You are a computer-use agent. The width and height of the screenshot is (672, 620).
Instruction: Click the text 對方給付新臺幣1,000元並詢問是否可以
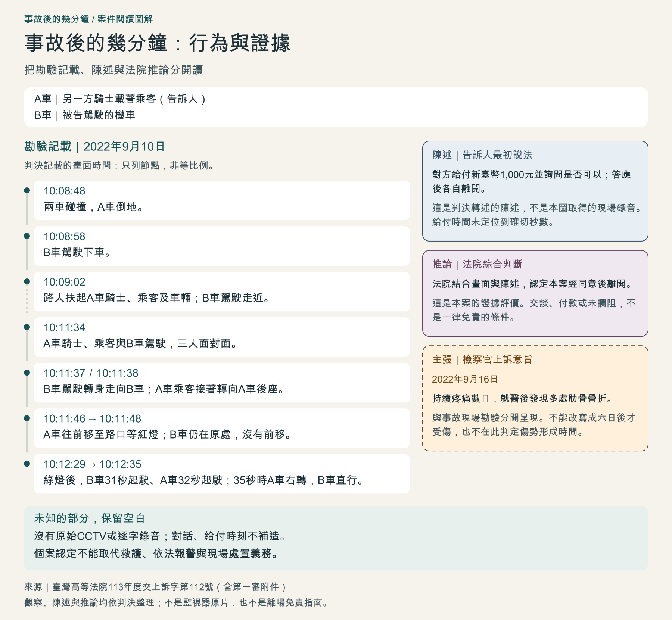pos(517,174)
